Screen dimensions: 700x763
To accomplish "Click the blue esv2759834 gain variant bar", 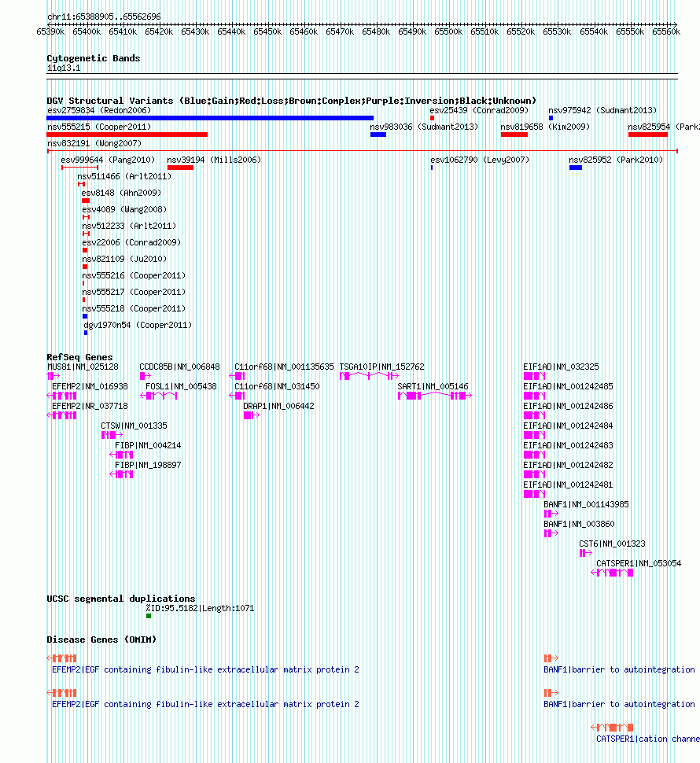I will (210, 118).
